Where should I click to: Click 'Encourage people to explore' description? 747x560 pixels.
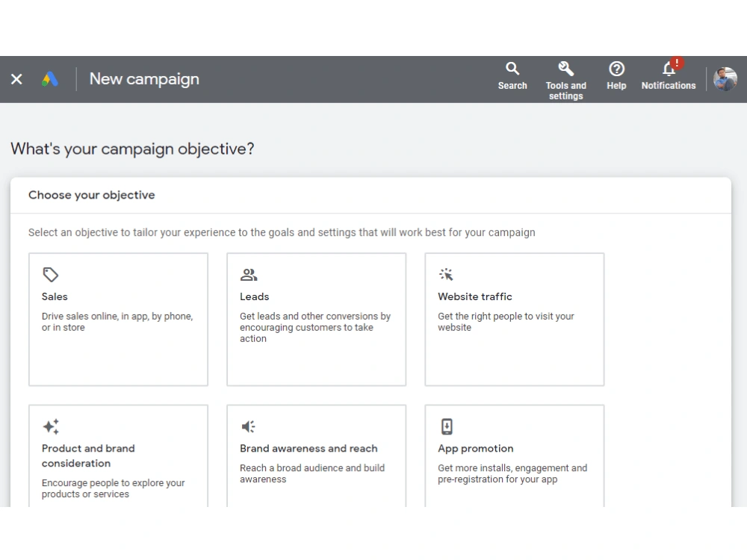point(113,488)
